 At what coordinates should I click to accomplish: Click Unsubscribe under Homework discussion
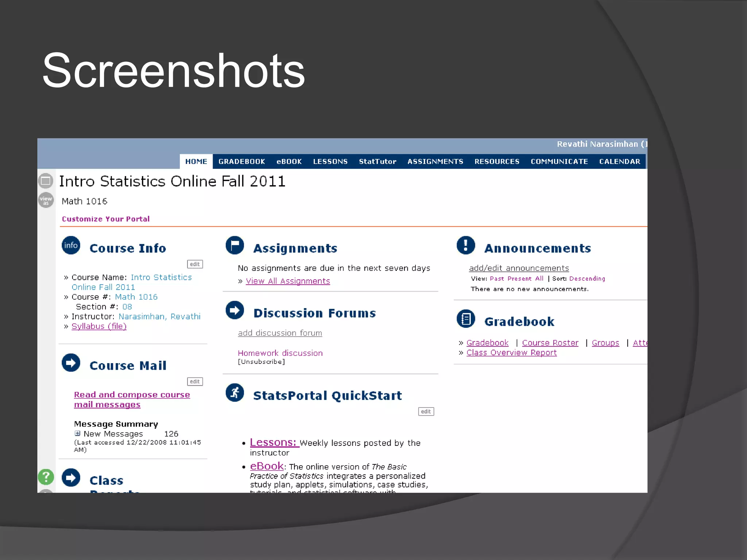click(x=261, y=362)
